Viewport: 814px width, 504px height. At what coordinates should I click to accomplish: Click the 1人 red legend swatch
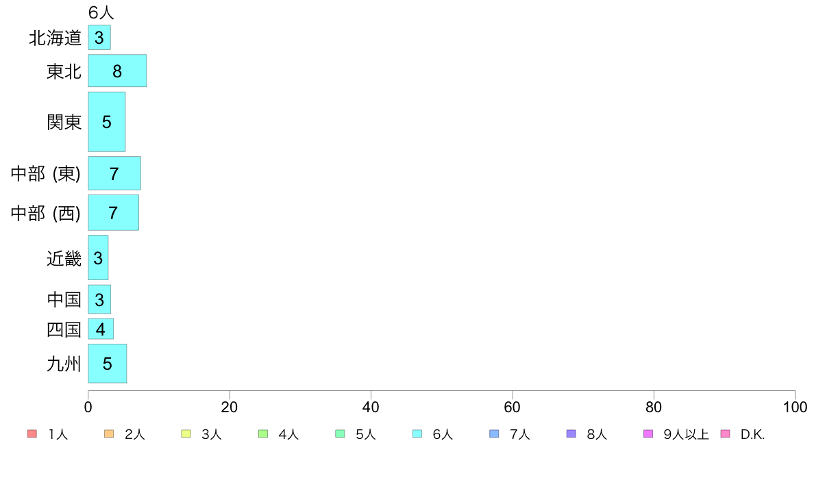tap(32, 434)
